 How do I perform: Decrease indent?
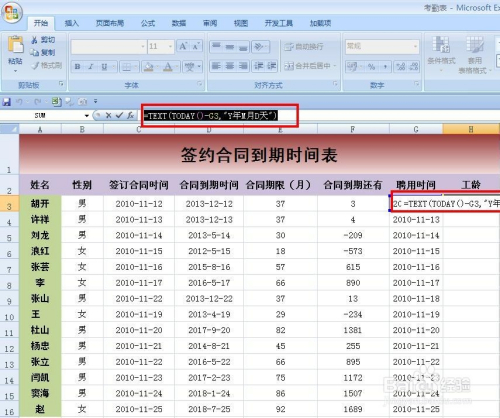click(259, 66)
